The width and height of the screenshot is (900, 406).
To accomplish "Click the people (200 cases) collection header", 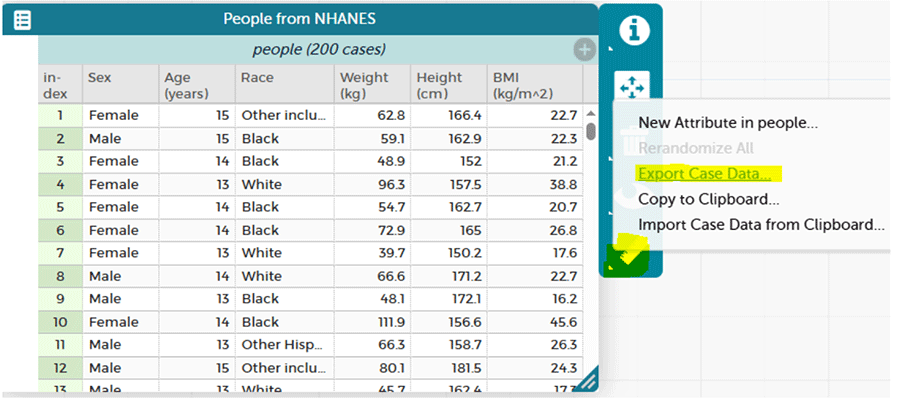I will tap(319, 50).
